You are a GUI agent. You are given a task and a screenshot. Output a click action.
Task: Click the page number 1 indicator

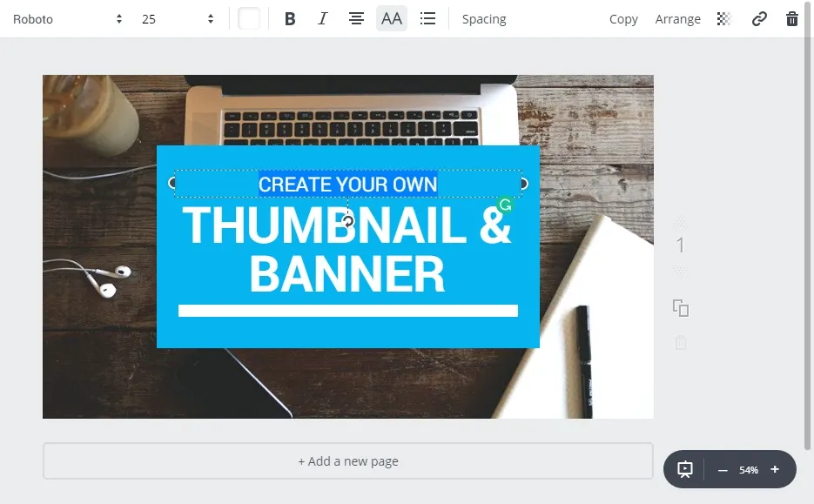(680, 245)
